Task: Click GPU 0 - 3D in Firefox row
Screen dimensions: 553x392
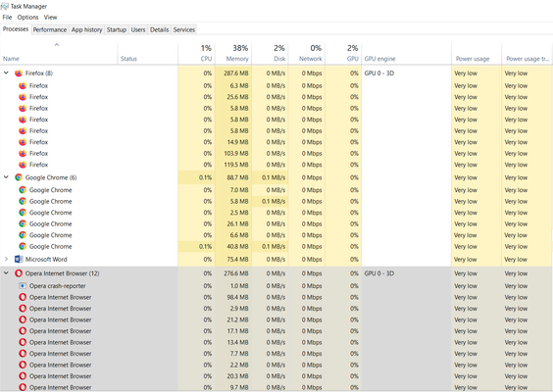Action: tap(379, 73)
